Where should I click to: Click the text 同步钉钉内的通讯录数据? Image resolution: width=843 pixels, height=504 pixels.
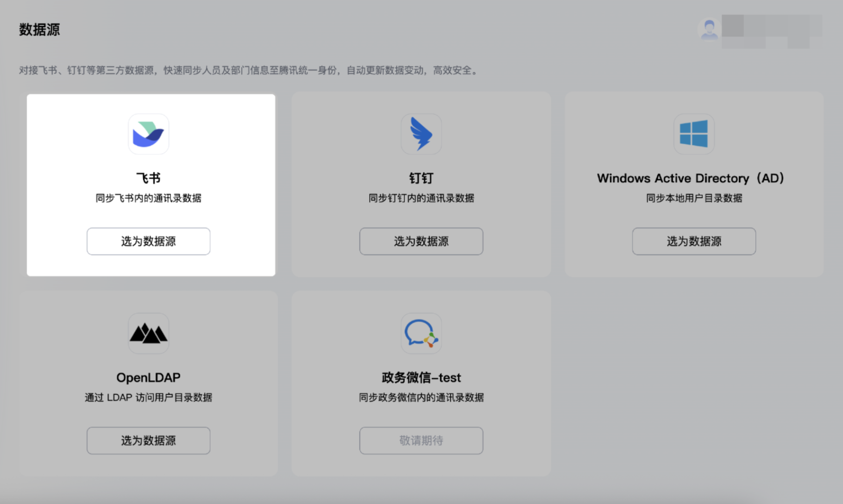[421, 198]
